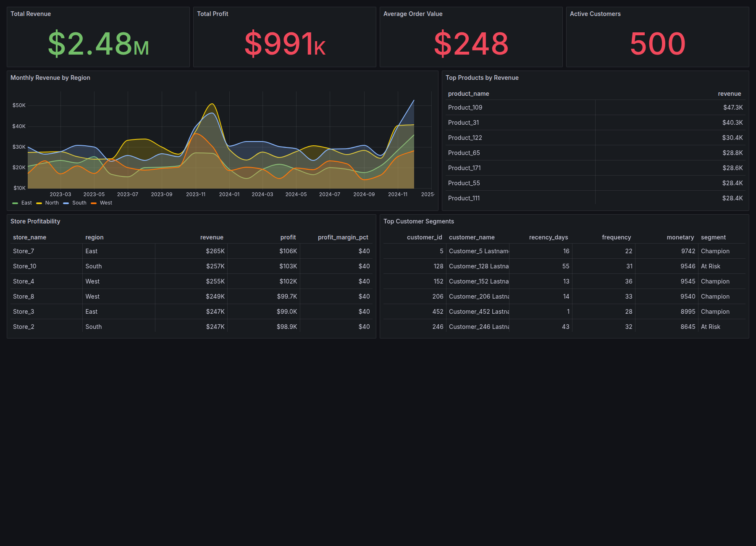Sort customers by customer_name header
This screenshot has width=756, height=546.
click(x=472, y=237)
